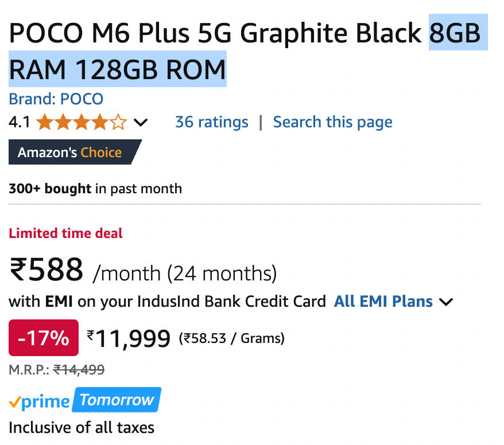
Task: Click the highlighted 8GB RAM 128GB ROM text
Action: [118, 69]
